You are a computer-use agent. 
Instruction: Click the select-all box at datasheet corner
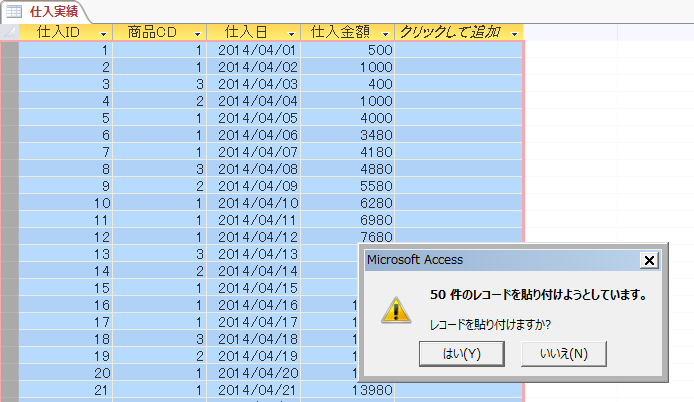pos(9,32)
